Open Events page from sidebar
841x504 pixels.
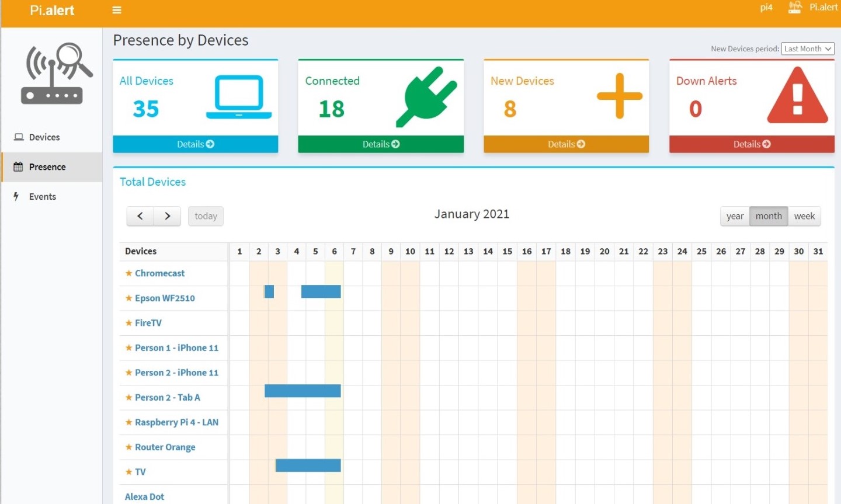[x=43, y=197]
